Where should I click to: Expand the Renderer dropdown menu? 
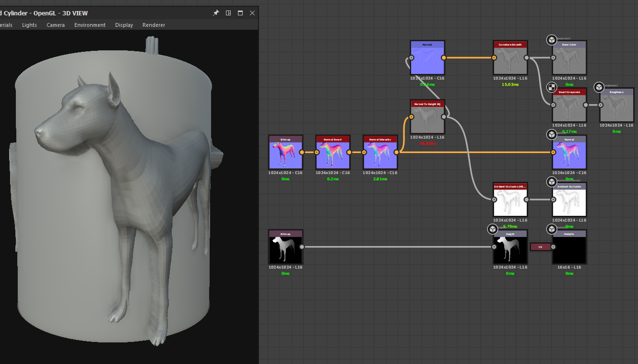(154, 25)
